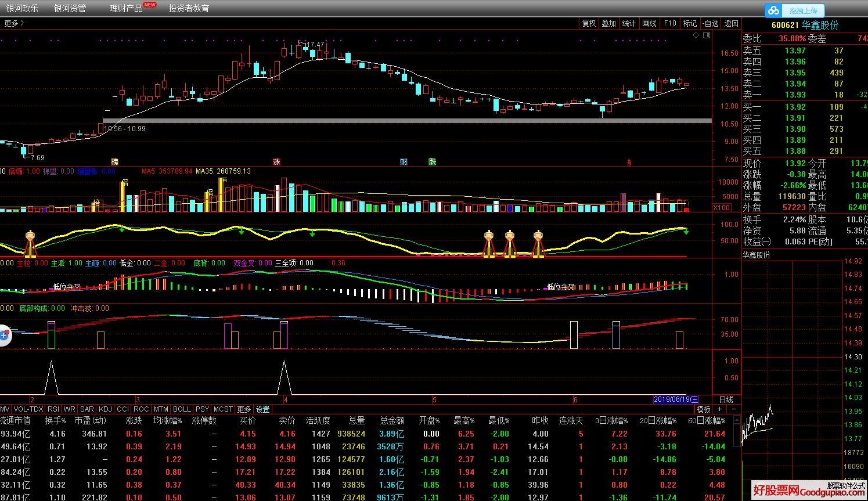Open the 投资者教育 menu
Viewport: 868px width, 501px height.
pyautogui.click(x=189, y=8)
